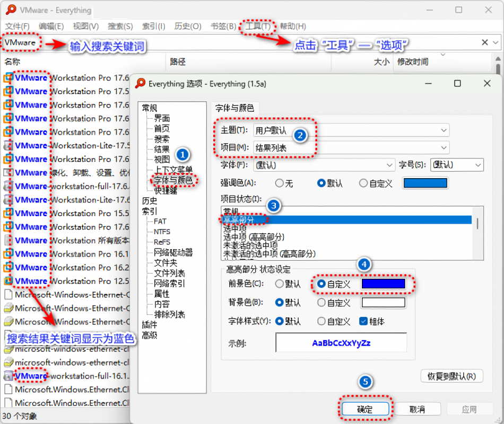Select the icon of VMware Workstation Pro 15.5

[8, 213]
